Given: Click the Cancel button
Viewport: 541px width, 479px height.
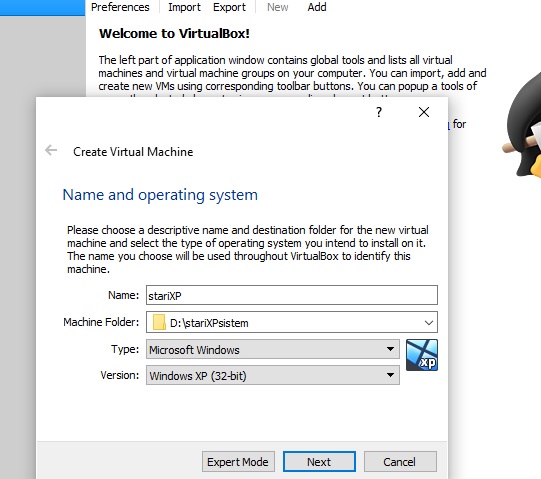Looking at the screenshot, I should coord(400,462).
